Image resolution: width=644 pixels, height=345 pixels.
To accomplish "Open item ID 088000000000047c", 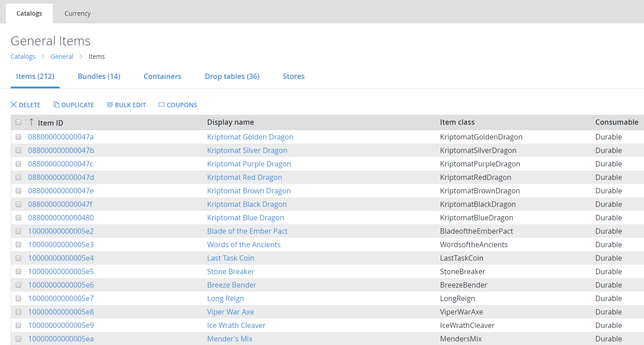I will [61, 164].
